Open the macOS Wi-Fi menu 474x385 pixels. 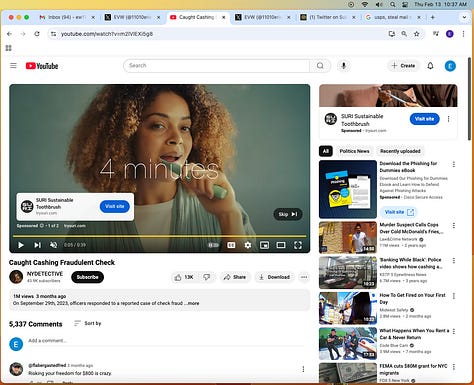365,4
